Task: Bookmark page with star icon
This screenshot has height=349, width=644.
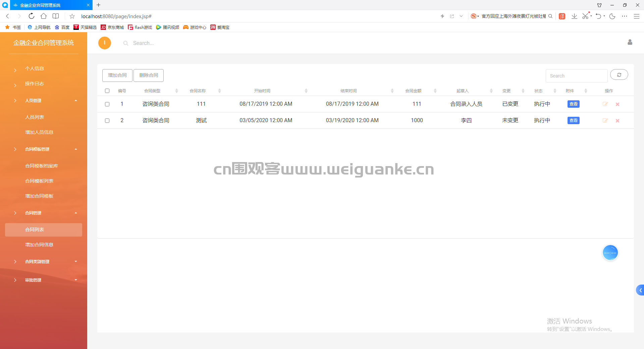Action: pyautogui.click(x=72, y=16)
